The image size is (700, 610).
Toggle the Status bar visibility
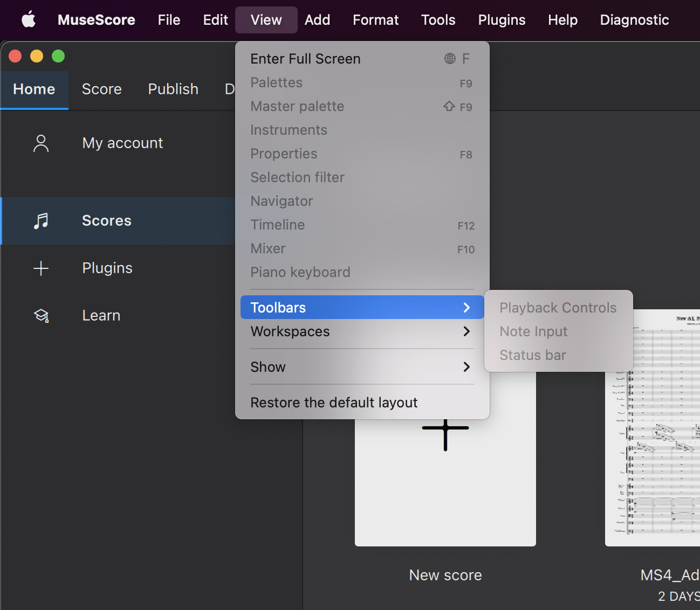tap(532, 355)
